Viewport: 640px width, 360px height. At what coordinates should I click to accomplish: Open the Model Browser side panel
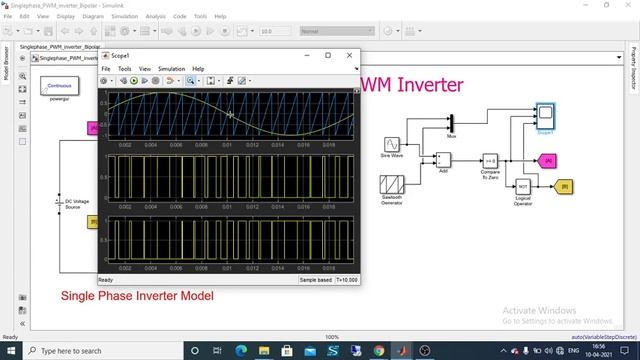[6, 63]
